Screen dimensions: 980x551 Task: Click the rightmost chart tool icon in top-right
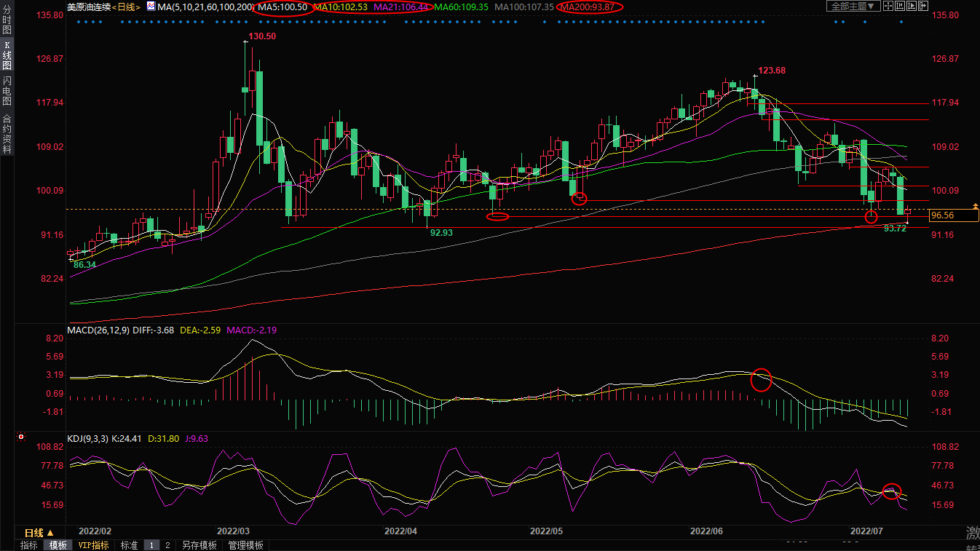click(x=923, y=7)
